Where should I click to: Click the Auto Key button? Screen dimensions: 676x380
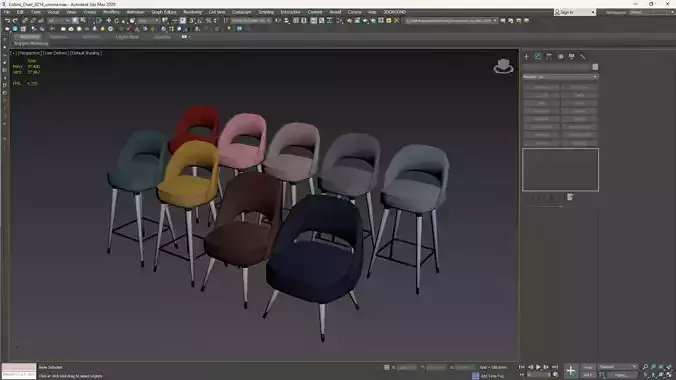pyautogui.click(x=588, y=367)
